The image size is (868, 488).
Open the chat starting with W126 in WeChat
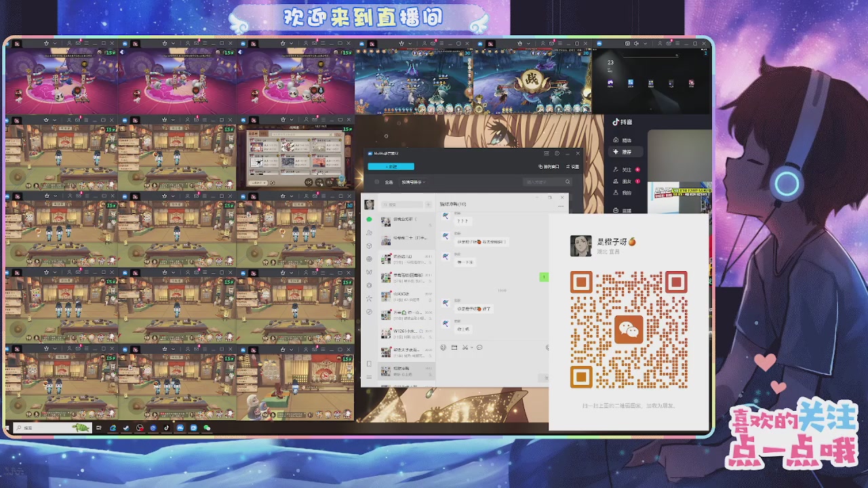click(406, 333)
